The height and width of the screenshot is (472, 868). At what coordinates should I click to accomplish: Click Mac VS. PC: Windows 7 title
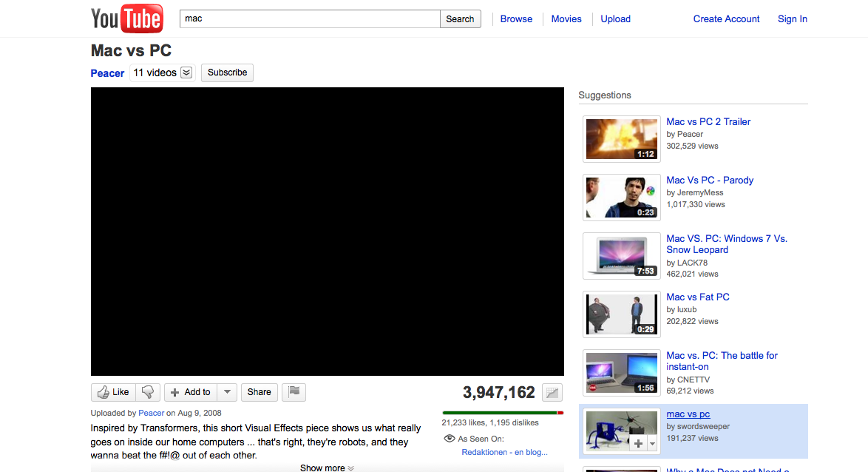[x=726, y=244]
